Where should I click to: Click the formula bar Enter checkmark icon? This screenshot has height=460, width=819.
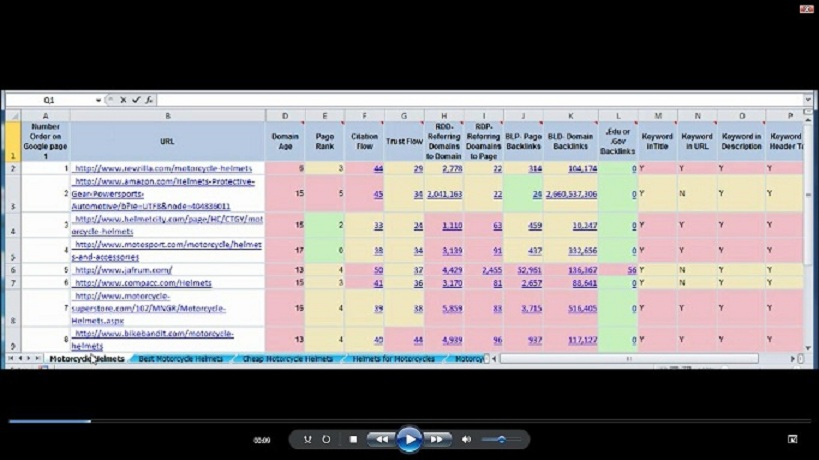(136, 101)
